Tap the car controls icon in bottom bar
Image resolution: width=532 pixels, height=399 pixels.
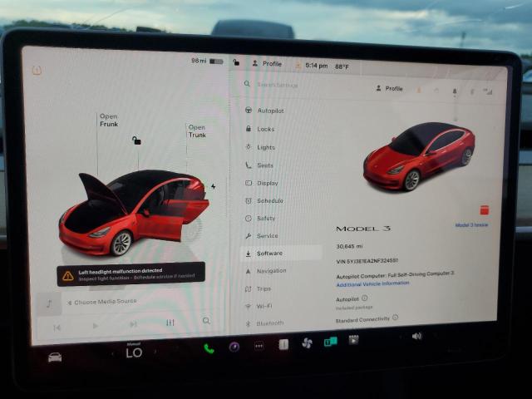tap(55, 357)
